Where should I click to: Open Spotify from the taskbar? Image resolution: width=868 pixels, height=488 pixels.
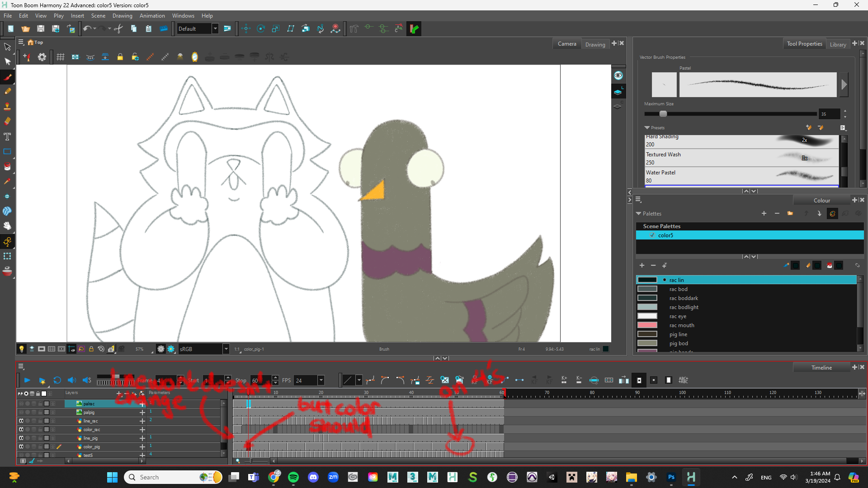pos(293,477)
